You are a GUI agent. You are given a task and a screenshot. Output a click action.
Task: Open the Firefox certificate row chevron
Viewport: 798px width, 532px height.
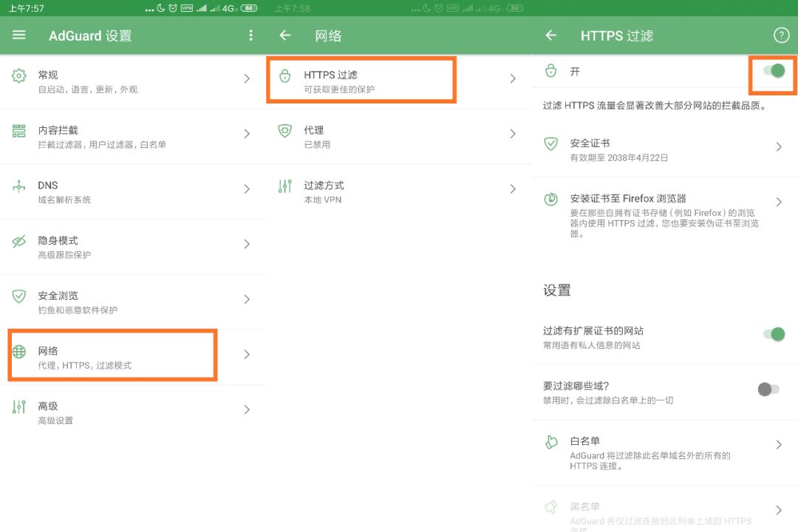779,202
